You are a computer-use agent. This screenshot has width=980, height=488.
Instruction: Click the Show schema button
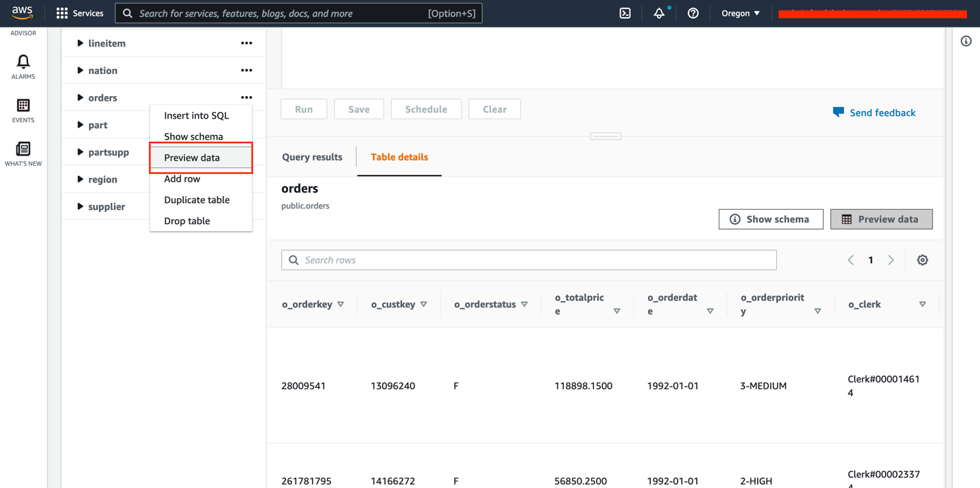point(770,219)
